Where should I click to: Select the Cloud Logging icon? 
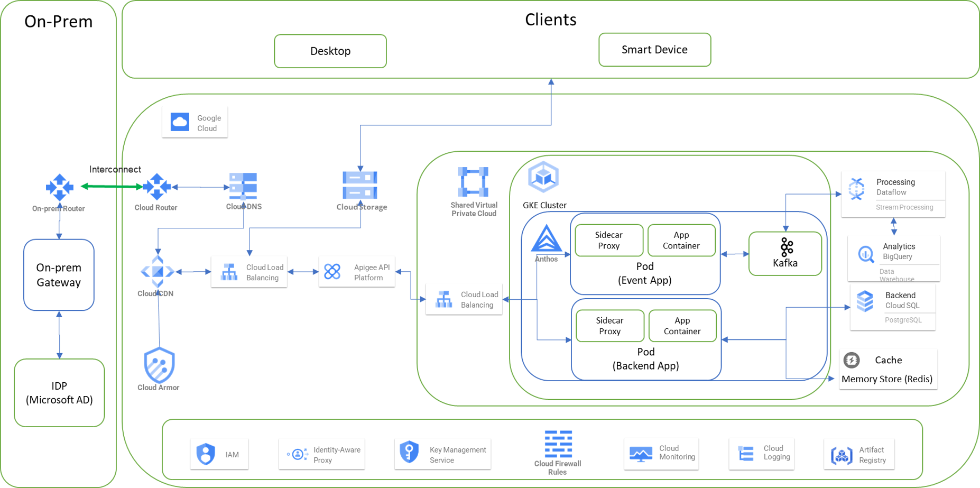click(746, 453)
